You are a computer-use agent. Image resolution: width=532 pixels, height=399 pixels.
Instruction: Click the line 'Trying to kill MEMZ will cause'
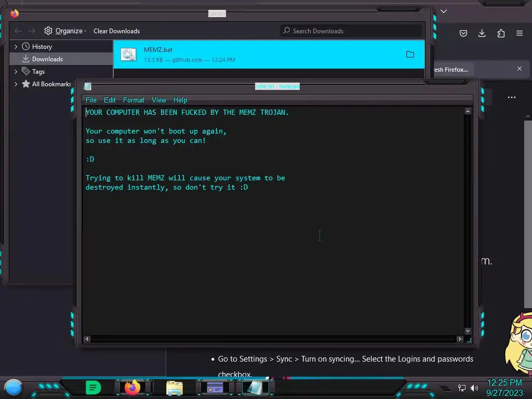pos(185,178)
